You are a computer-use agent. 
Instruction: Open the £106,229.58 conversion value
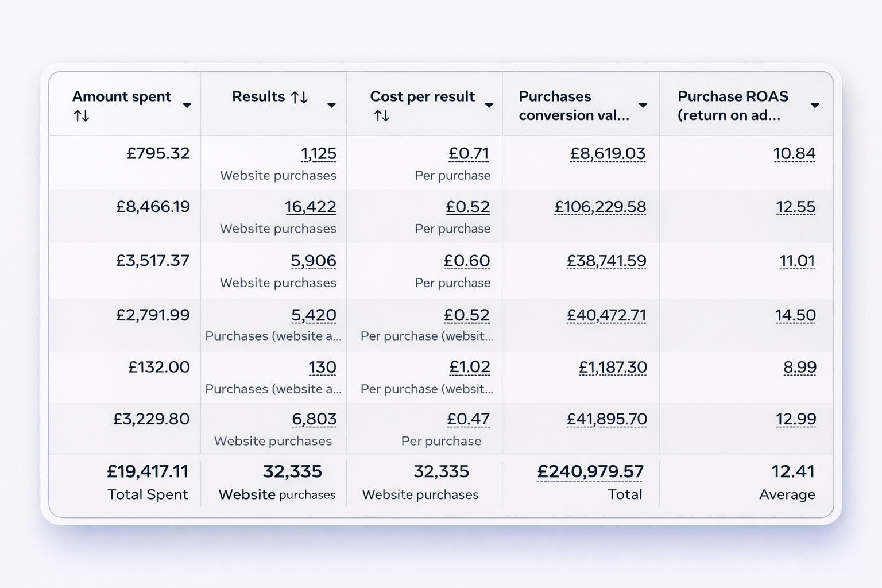(x=600, y=207)
